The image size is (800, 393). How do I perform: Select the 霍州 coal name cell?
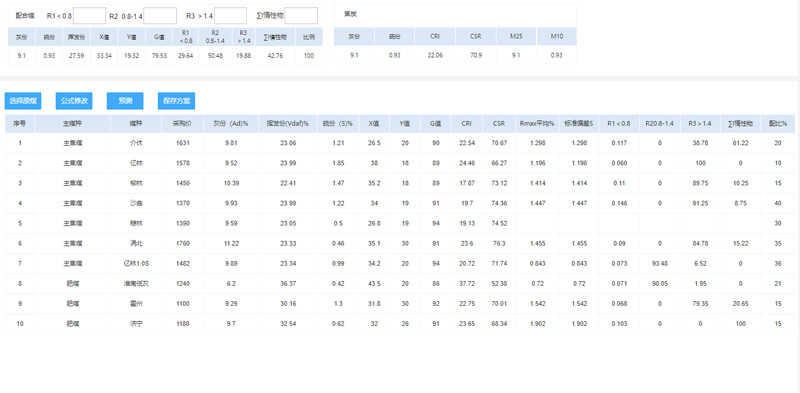[x=136, y=304]
